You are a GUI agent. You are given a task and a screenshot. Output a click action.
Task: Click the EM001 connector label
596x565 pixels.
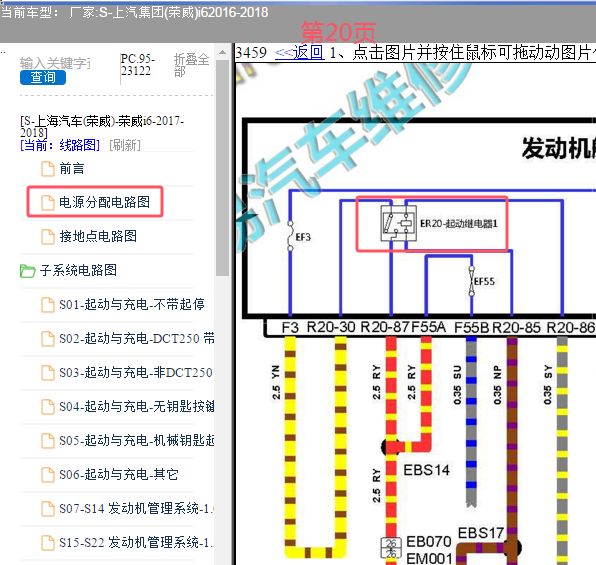[429, 558]
